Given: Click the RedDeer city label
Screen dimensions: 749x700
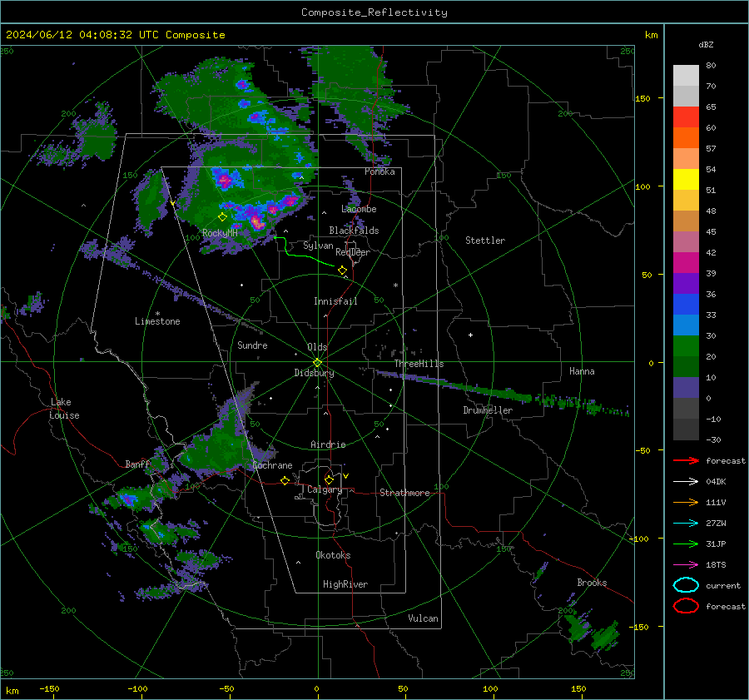Looking at the screenshot, I should [353, 252].
